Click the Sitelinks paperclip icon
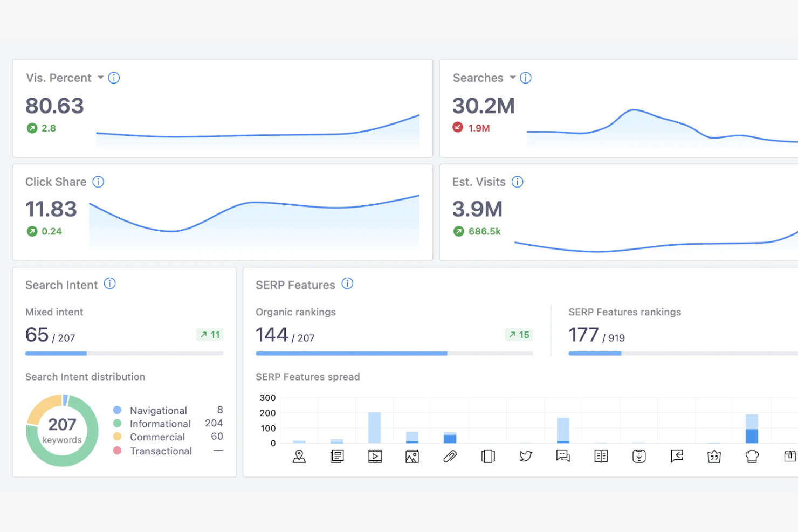 (x=450, y=456)
